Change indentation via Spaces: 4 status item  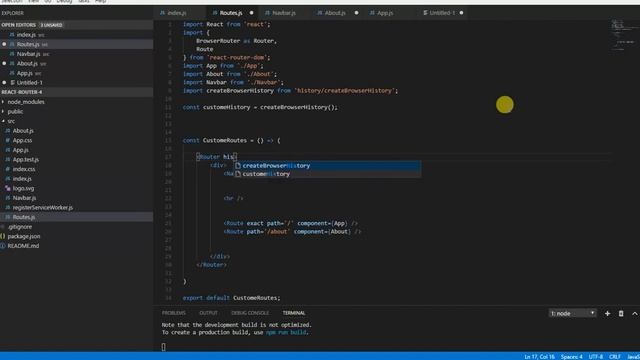(571, 357)
